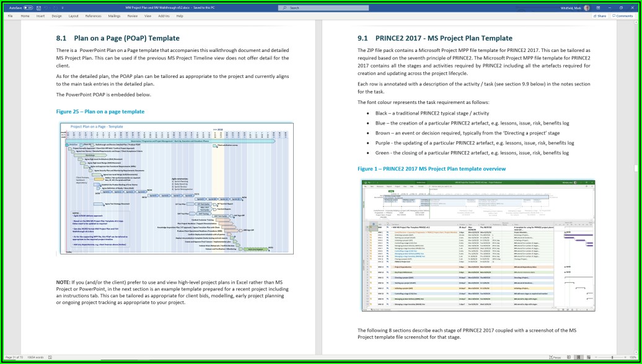The width and height of the screenshot is (642, 364).
Task: Switch to Focus mode
Action: click(556, 357)
